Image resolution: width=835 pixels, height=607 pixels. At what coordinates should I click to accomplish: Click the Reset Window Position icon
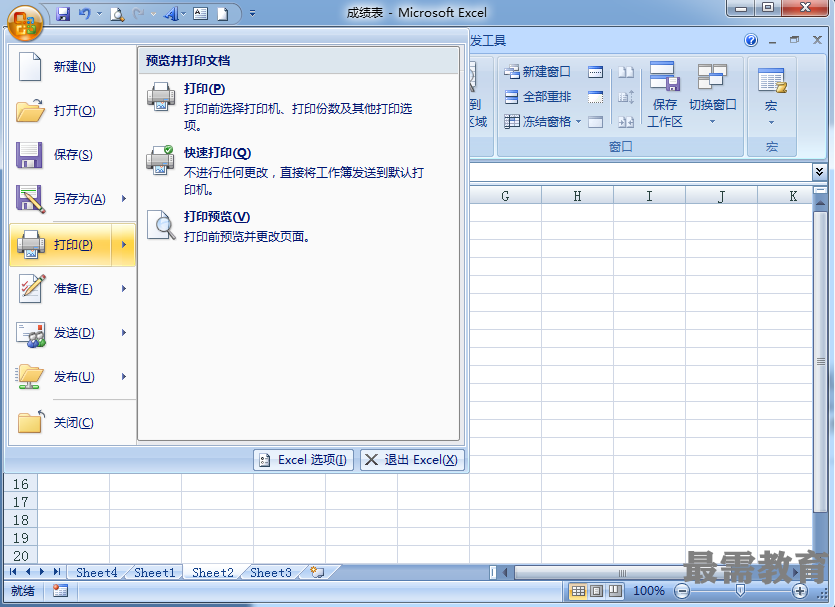[x=626, y=122]
